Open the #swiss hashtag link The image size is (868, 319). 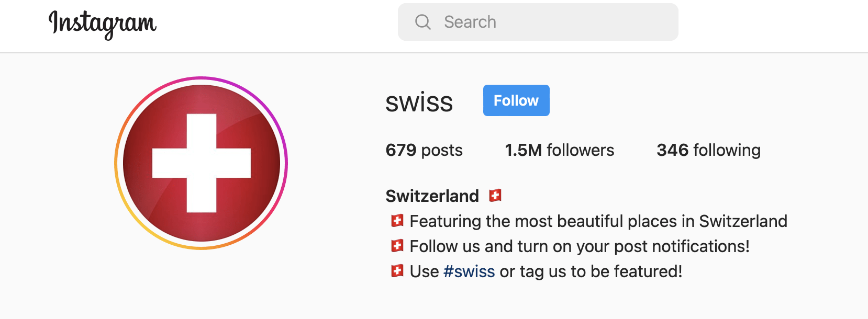coord(469,272)
